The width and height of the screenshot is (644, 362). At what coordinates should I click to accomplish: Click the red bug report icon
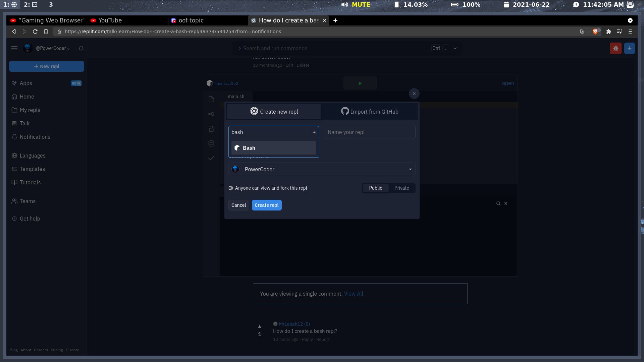pyautogui.click(x=615, y=48)
